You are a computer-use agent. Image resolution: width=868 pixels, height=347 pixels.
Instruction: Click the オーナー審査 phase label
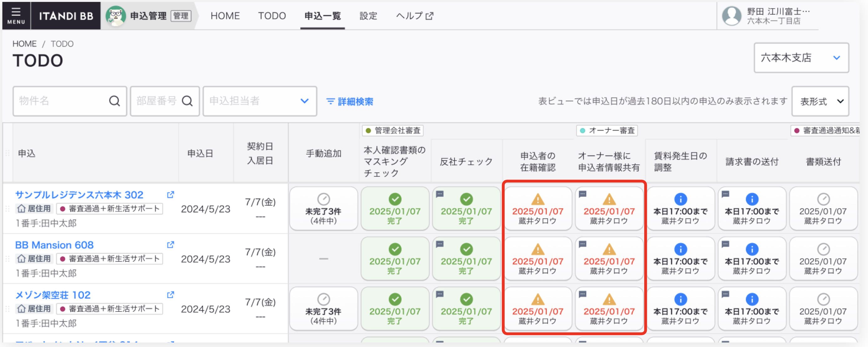click(607, 131)
